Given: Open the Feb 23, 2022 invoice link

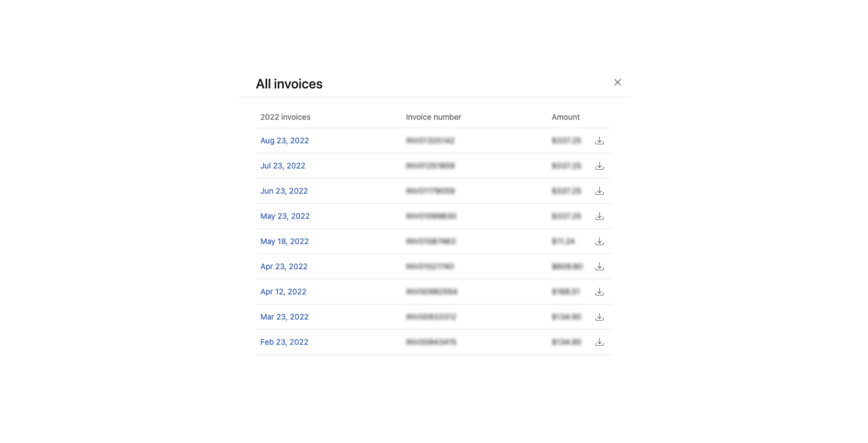Looking at the screenshot, I should pos(284,342).
